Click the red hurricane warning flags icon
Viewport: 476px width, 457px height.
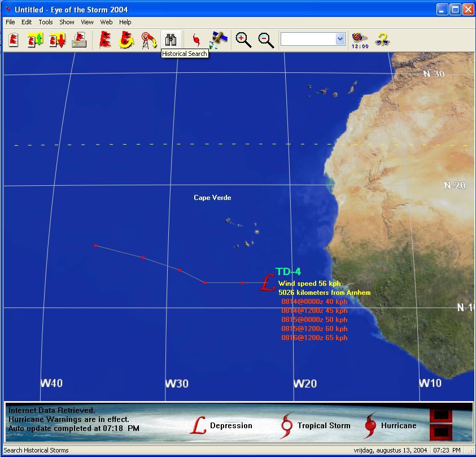click(104, 40)
